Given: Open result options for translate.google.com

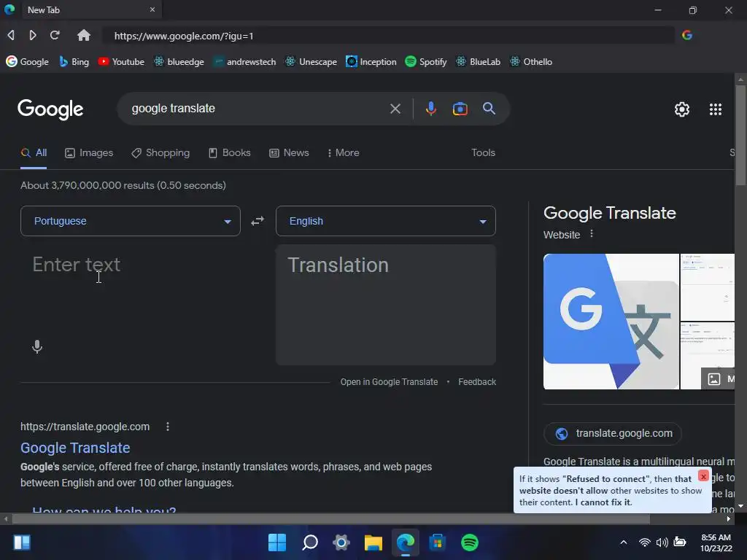Looking at the screenshot, I should coord(167,427).
